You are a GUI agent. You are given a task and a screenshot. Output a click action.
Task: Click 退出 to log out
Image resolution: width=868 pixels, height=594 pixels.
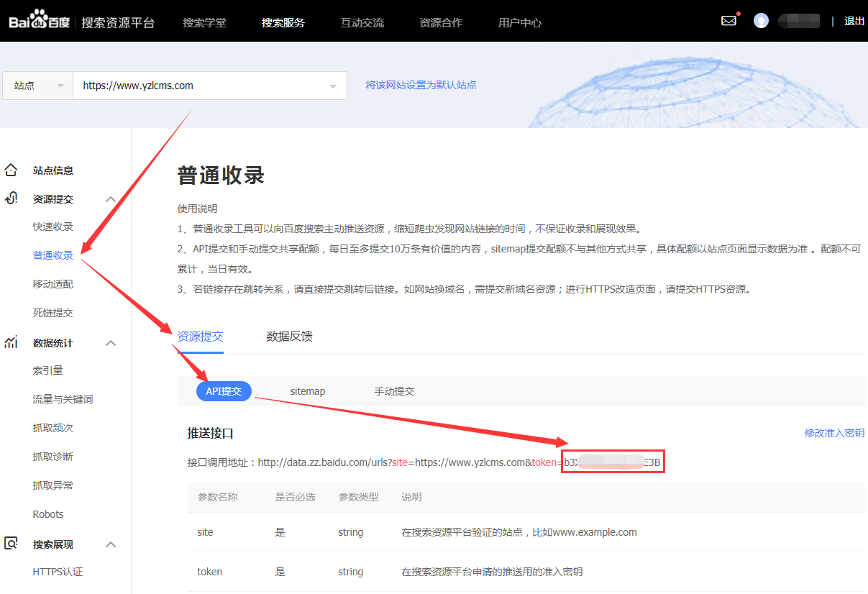point(854,21)
